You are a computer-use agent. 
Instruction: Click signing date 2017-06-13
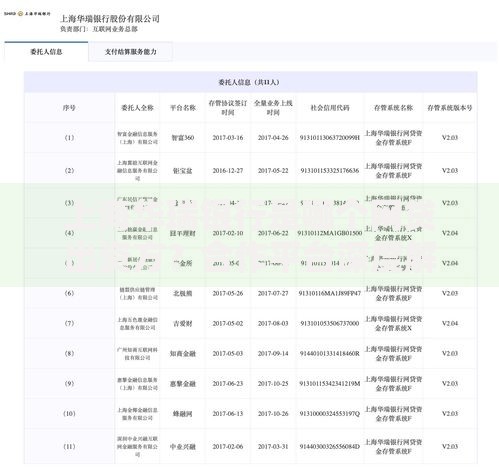[228, 414]
